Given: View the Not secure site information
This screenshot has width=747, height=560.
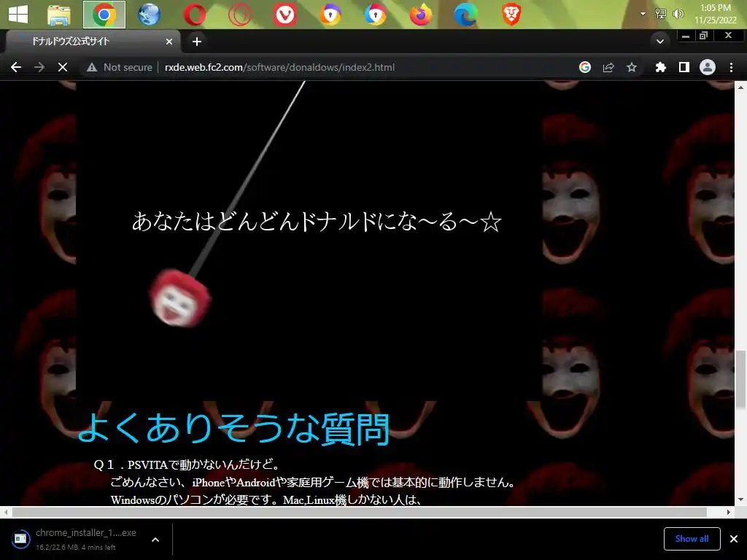Looking at the screenshot, I should pyautogui.click(x=119, y=67).
